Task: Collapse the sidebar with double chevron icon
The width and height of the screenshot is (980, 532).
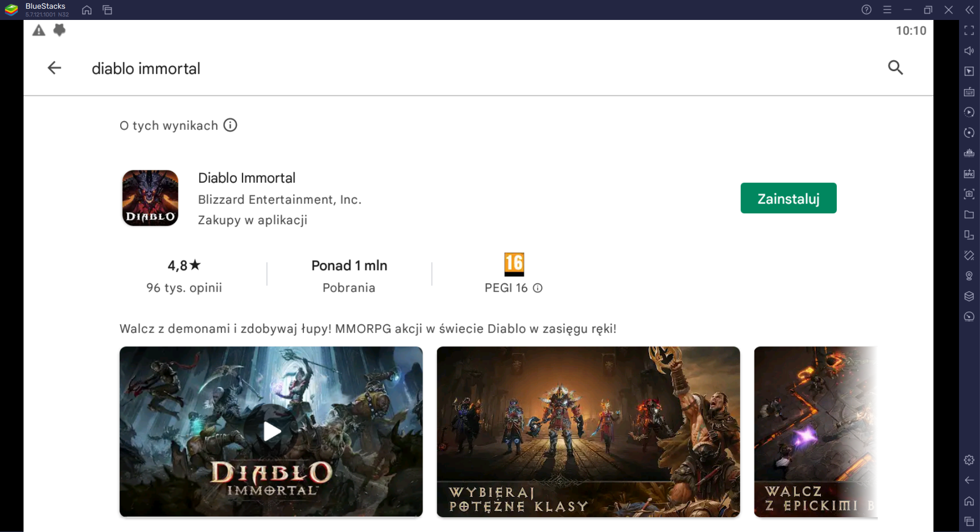Action: point(969,10)
